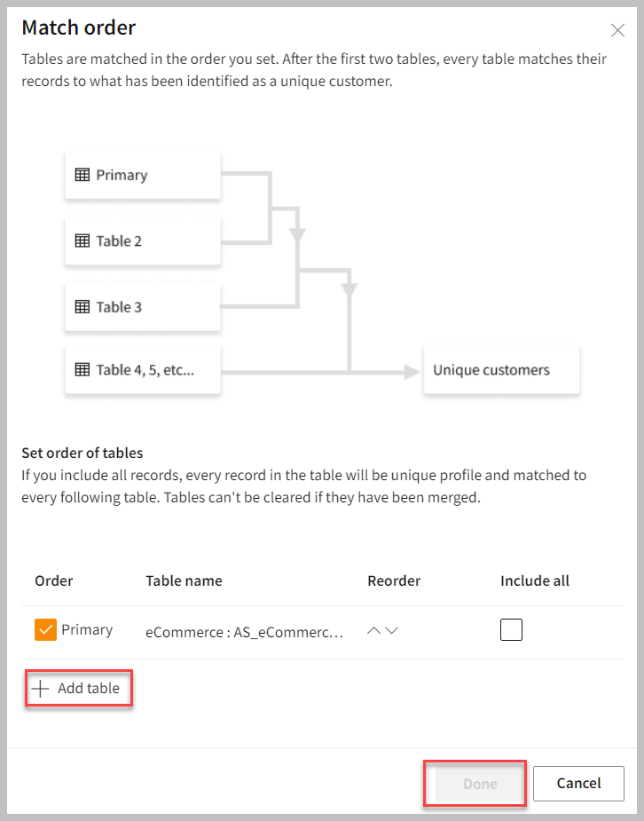This screenshot has height=821, width=644.
Task: Move the eCommerce table up in order
Action: pyautogui.click(x=373, y=631)
